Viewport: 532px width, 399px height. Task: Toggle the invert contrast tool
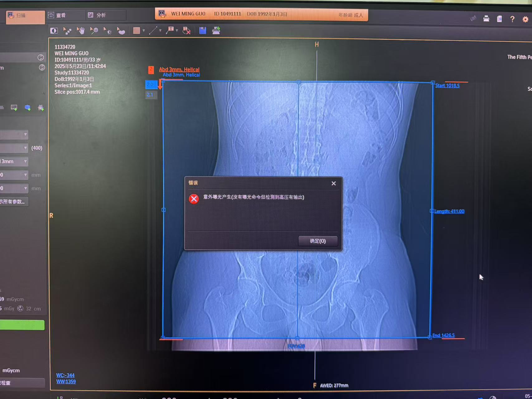click(54, 31)
